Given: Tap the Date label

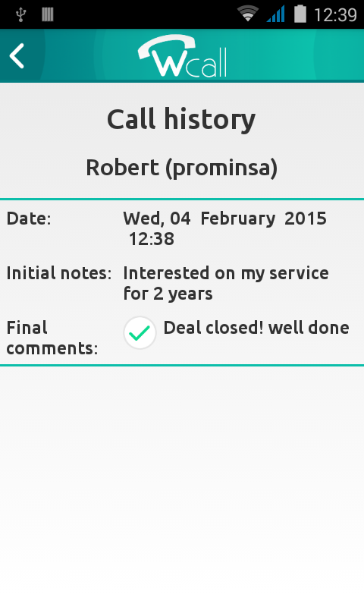Looking at the screenshot, I should point(29,219).
